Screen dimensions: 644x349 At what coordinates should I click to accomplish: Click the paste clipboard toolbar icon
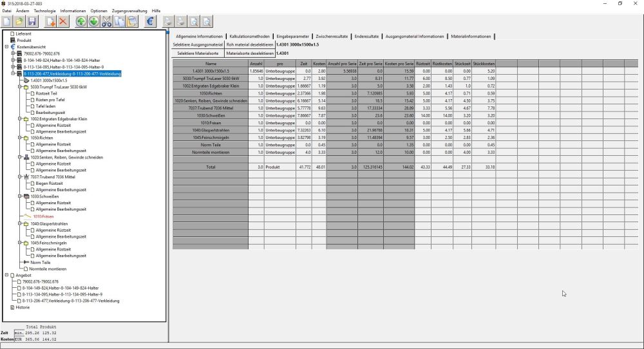click(x=132, y=22)
